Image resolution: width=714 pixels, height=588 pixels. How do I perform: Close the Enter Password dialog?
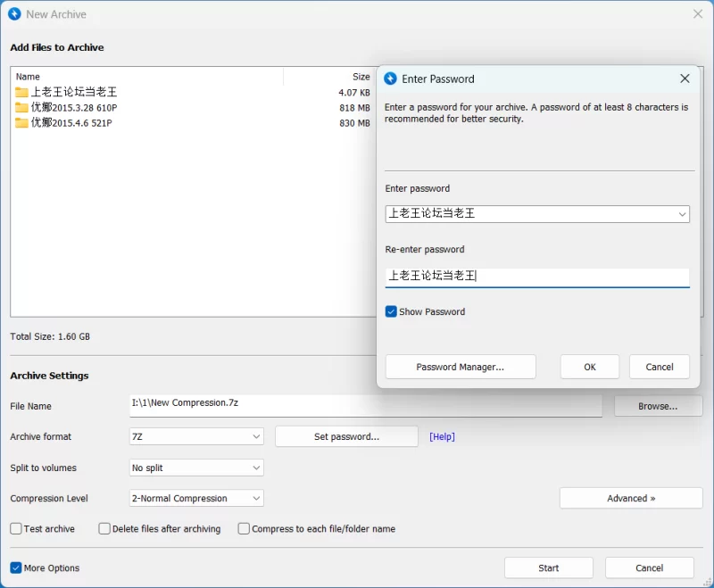685,79
